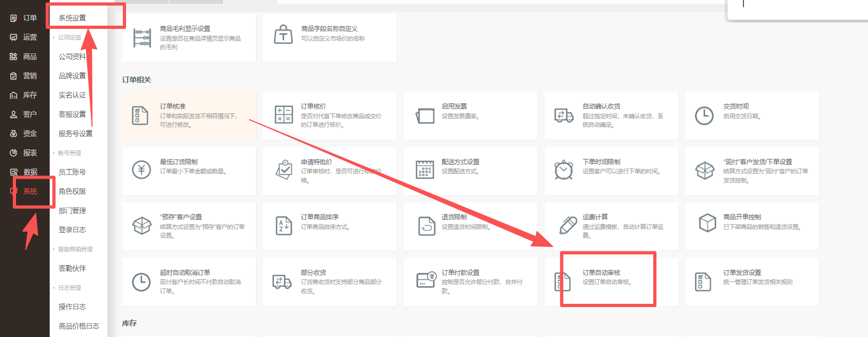
Task: Open 公司资料 submenu item
Action: click(72, 57)
